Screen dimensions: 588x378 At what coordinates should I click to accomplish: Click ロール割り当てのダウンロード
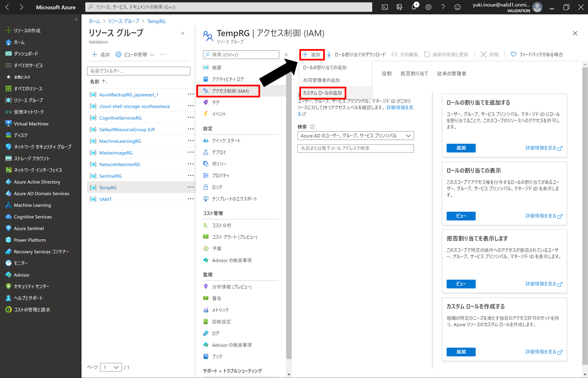[x=356, y=54]
